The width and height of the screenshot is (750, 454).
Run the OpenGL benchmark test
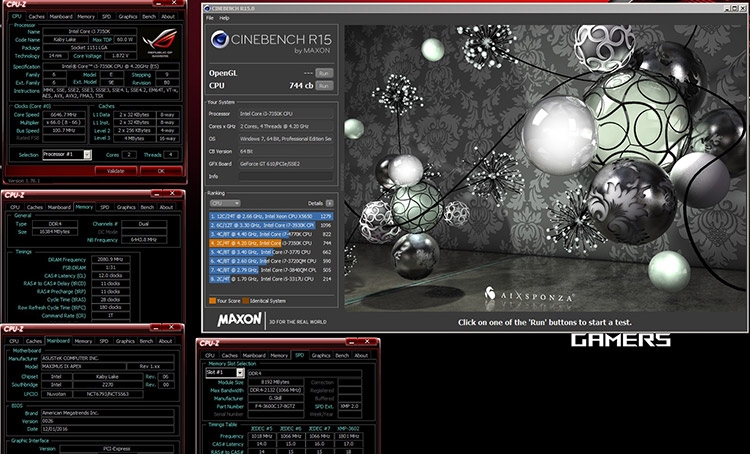click(324, 73)
